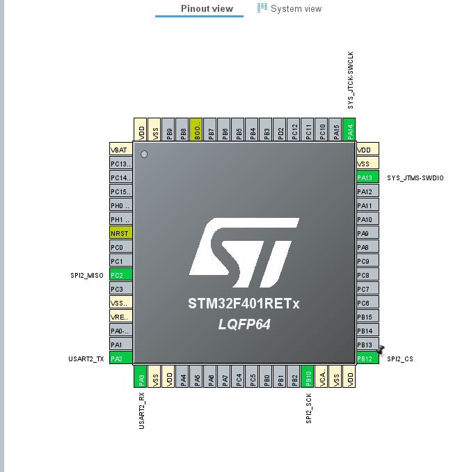The width and height of the screenshot is (476, 472).
Task: Select pin PC9
Action: pos(367,261)
